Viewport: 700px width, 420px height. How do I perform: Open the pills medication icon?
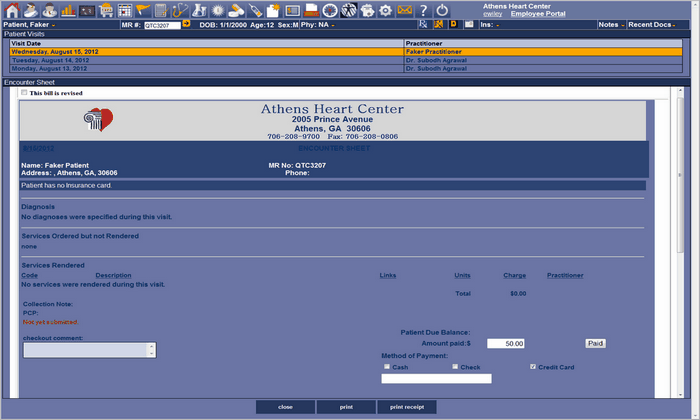(236, 10)
